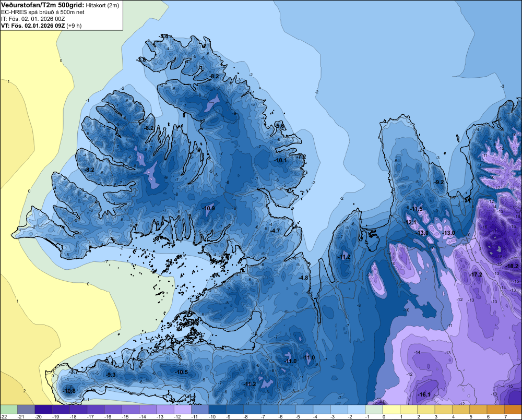Click the valid time "VT: Fös. 02.01.2026 09Z"
Image resolution: width=522 pixels, height=420 pixels.
[33, 26]
